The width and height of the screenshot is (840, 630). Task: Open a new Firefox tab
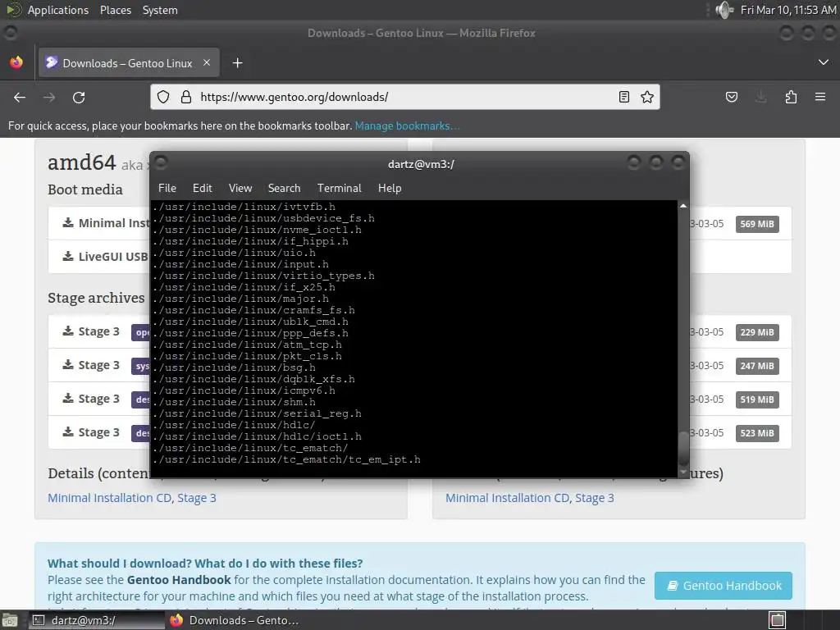point(237,63)
